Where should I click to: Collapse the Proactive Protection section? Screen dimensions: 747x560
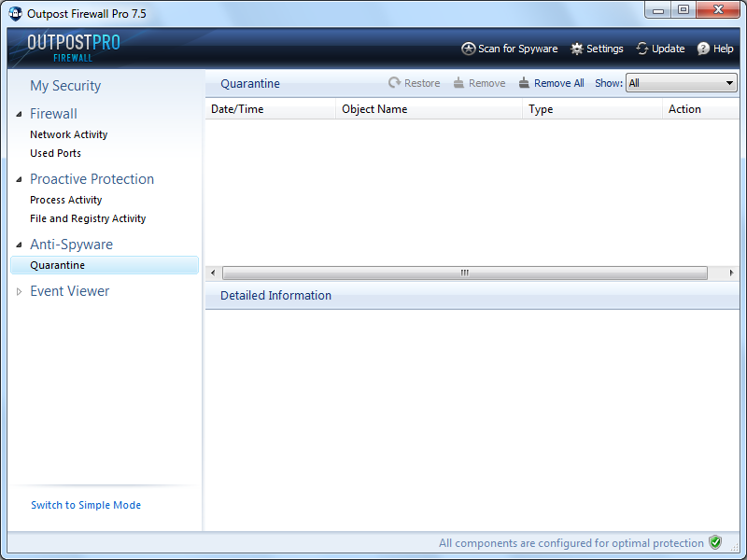click(20, 179)
